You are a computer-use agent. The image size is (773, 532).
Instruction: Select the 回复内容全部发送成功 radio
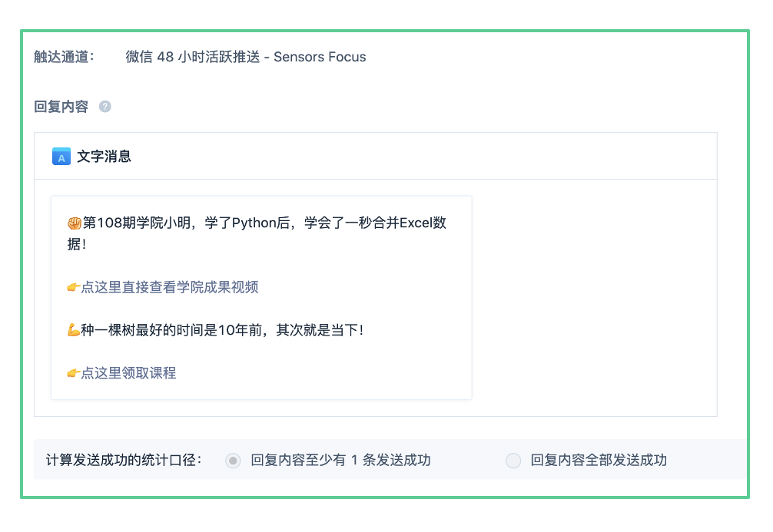[513, 460]
